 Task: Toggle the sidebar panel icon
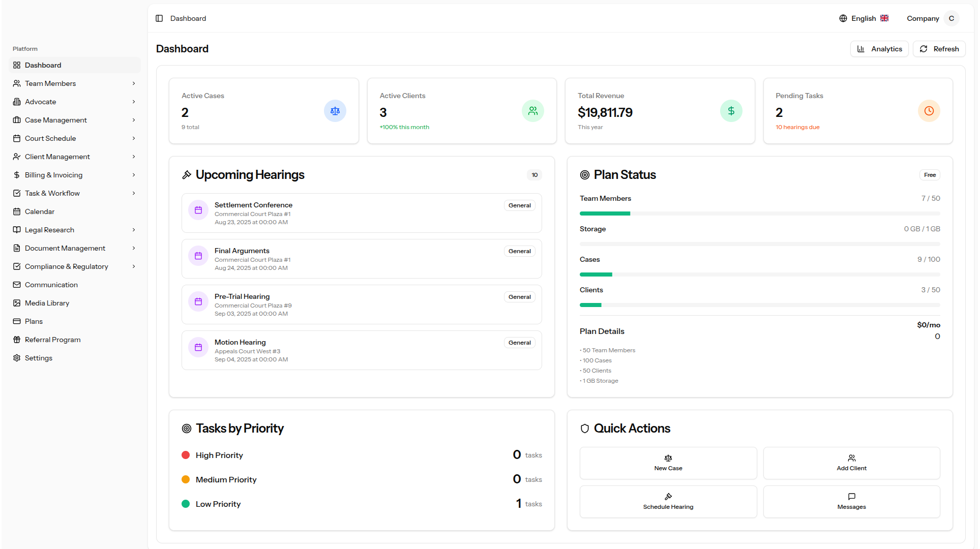coord(159,18)
